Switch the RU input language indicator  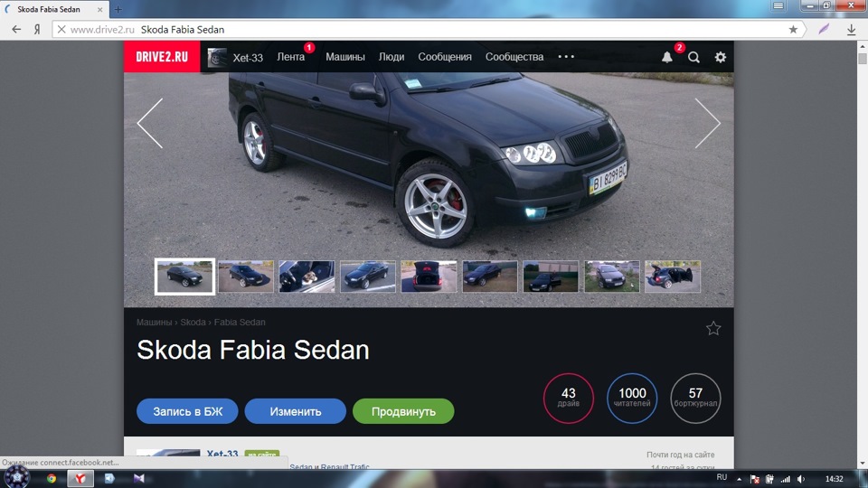tap(722, 477)
